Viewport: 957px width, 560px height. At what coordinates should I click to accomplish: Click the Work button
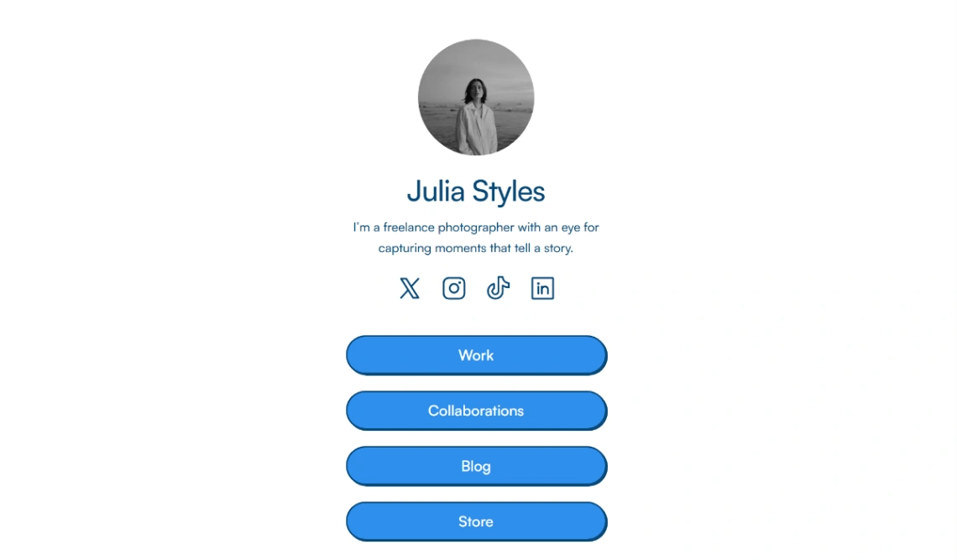[x=477, y=355]
